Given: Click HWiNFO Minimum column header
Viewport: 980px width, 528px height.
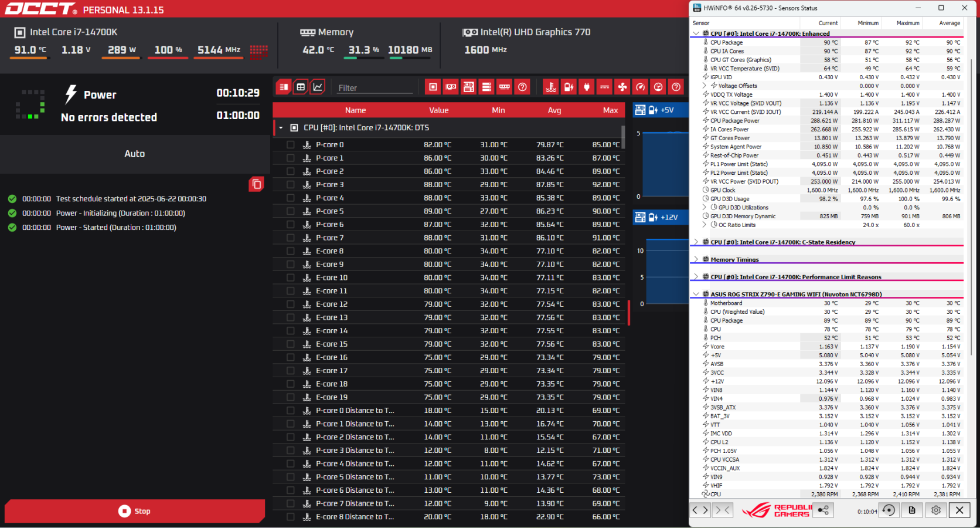Looking at the screenshot, I should click(x=868, y=23).
